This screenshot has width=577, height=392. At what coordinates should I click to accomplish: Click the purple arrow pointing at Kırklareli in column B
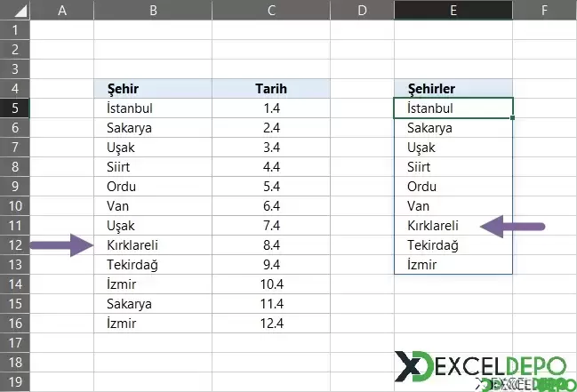click(60, 245)
